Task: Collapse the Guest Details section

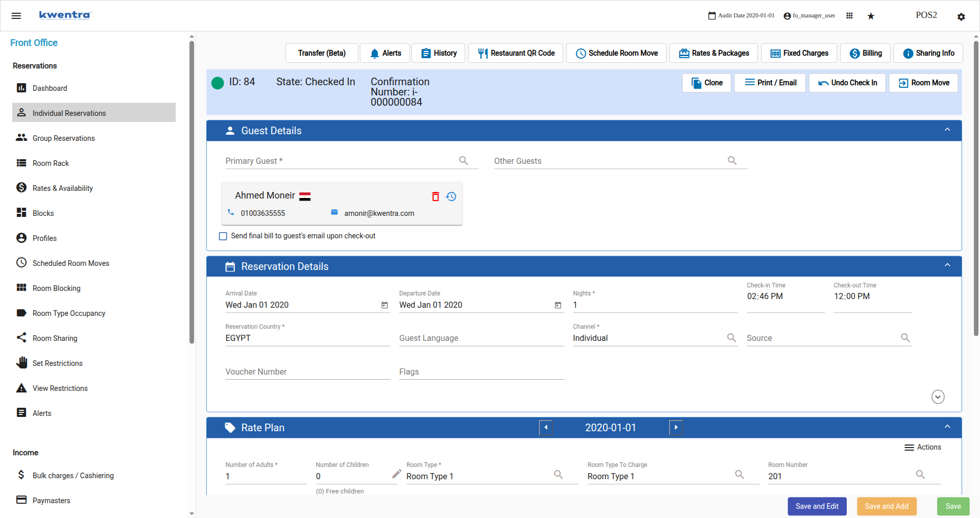Action: pos(947,130)
